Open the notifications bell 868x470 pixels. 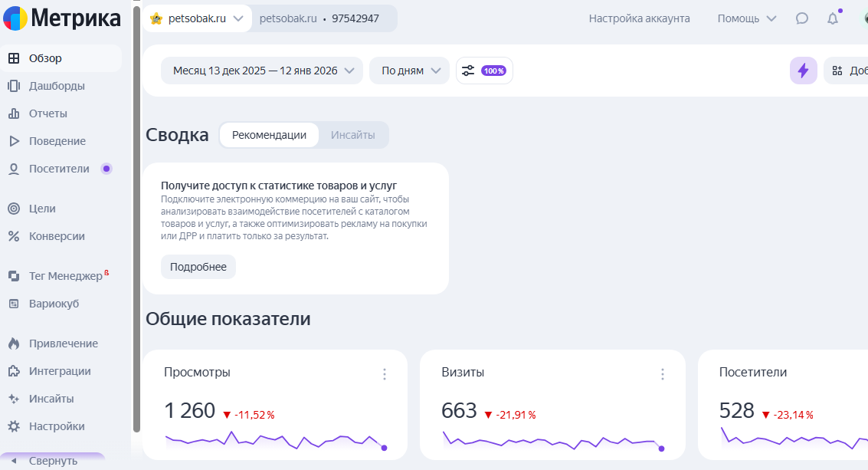pyautogui.click(x=833, y=18)
